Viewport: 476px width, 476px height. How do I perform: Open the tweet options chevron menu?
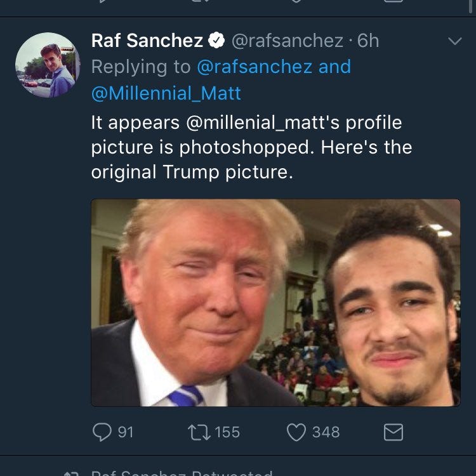pos(454,41)
